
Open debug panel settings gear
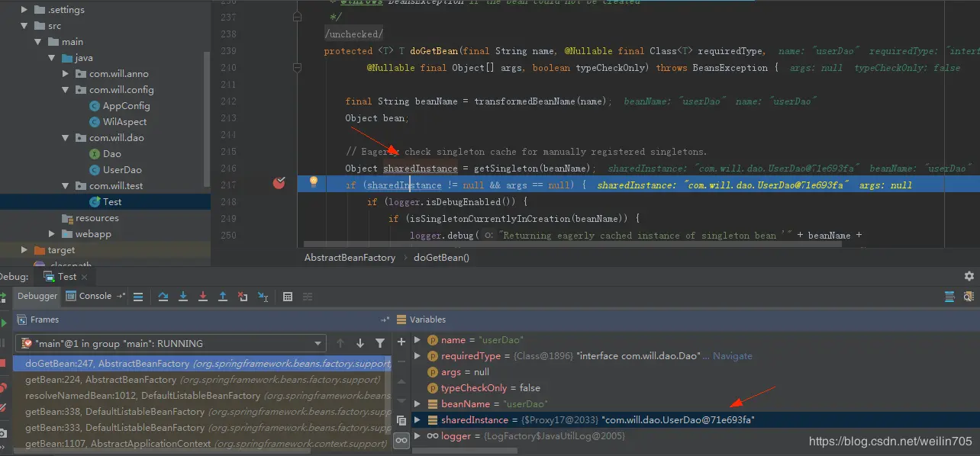[969, 276]
